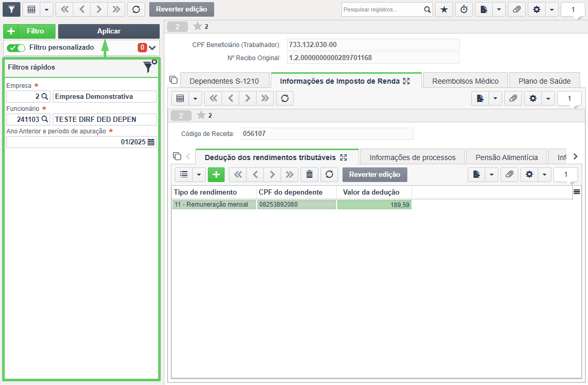Open top toolbar settings gear dropdown arrow
The height and width of the screenshot is (385, 588).
click(552, 9)
